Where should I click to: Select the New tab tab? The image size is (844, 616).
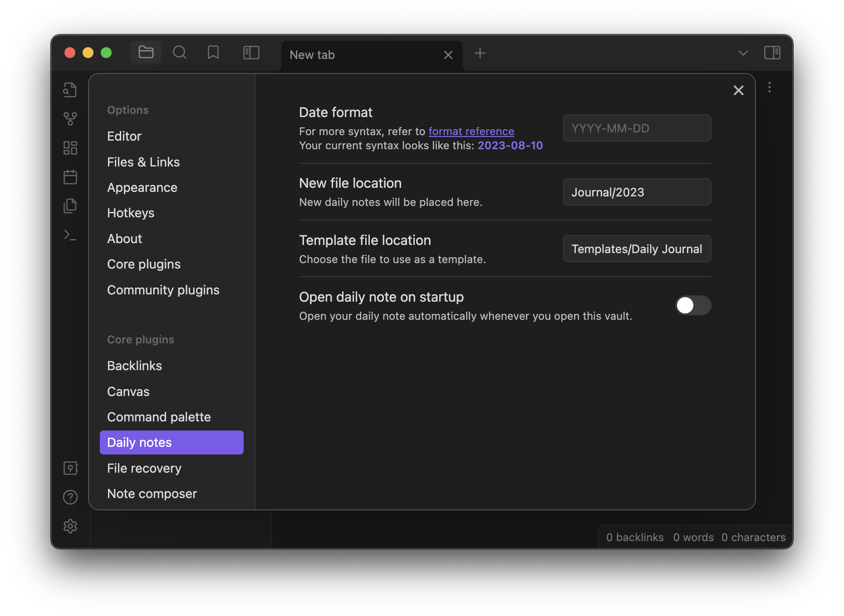[x=372, y=55]
